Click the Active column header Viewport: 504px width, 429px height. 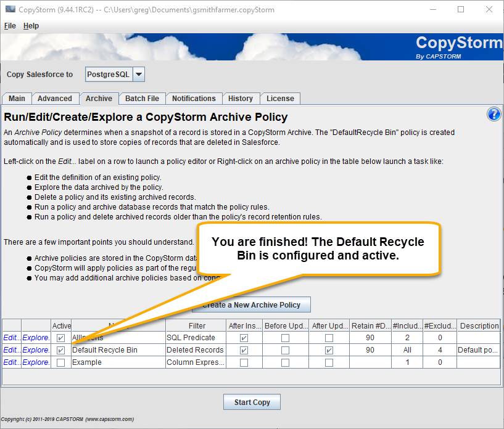click(62, 325)
